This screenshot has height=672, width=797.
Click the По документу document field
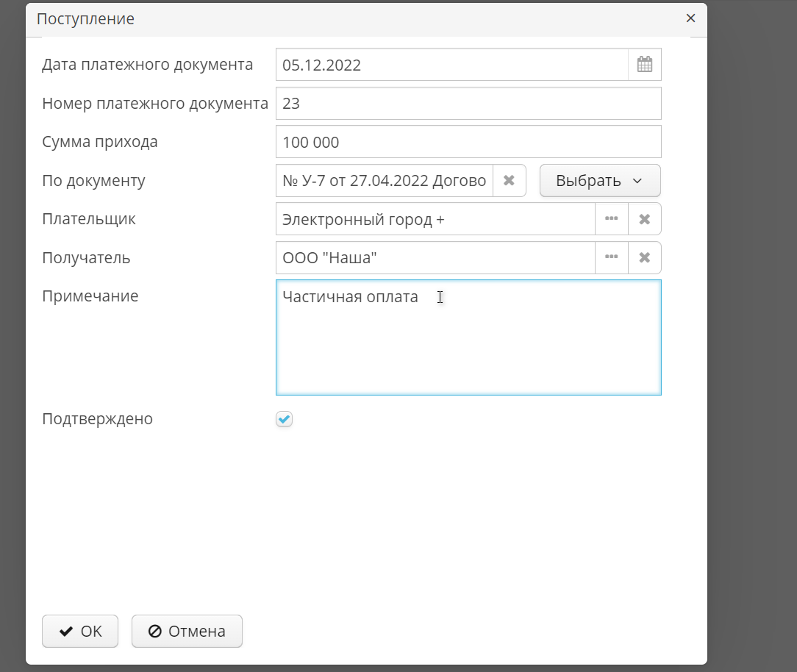tap(382, 180)
